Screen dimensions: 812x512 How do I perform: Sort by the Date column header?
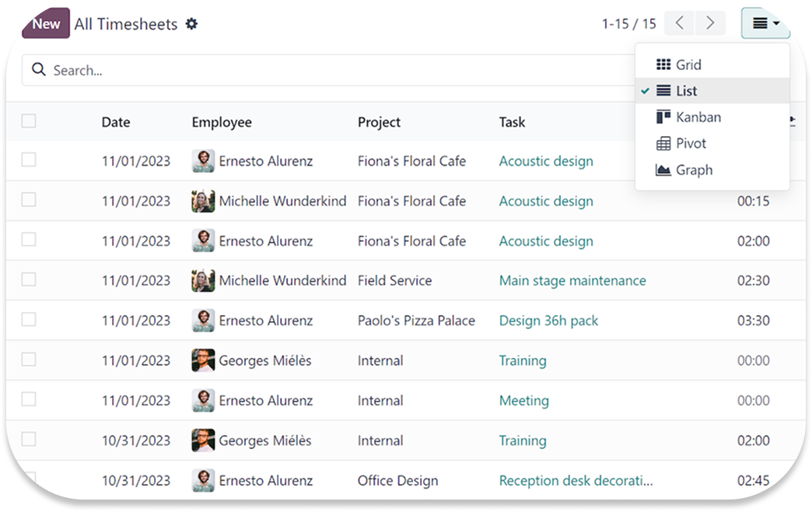pos(116,122)
